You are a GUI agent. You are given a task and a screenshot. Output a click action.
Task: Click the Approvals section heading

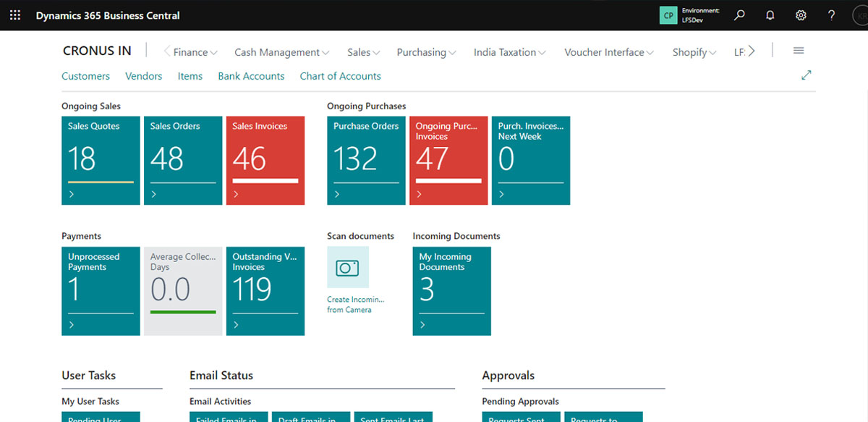[x=509, y=376]
